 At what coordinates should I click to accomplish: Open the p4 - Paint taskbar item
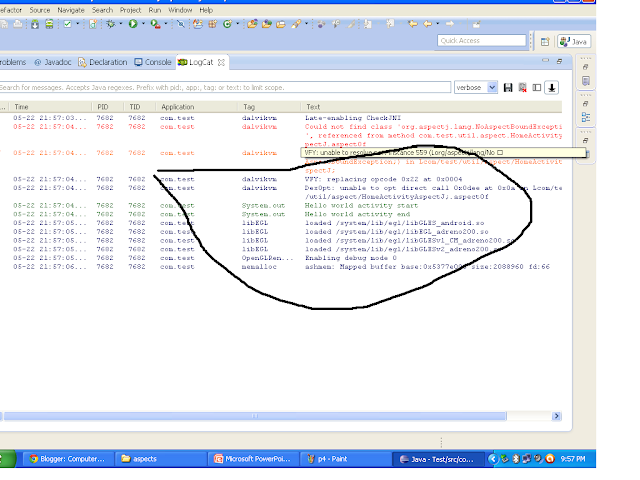point(345,459)
